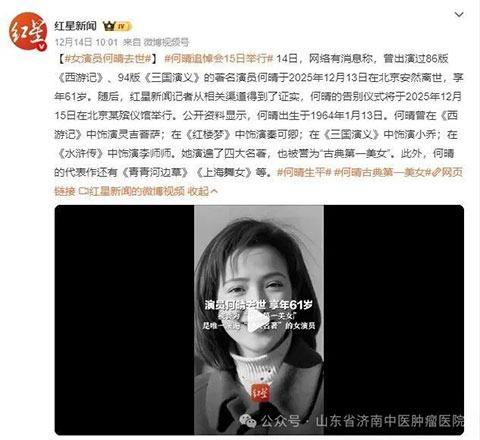This screenshot has height=440, width=480.
Task: Collapse the post text with 收起
Action: (202, 191)
